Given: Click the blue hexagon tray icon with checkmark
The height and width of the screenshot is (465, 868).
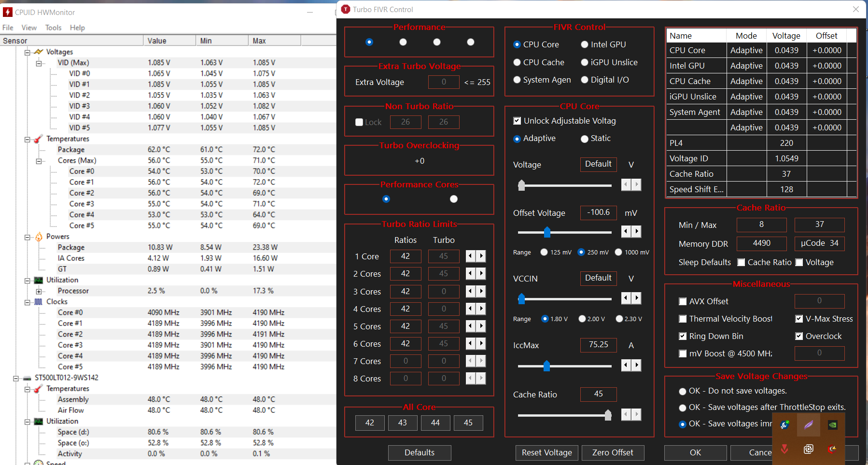Looking at the screenshot, I should click(x=785, y=425).
